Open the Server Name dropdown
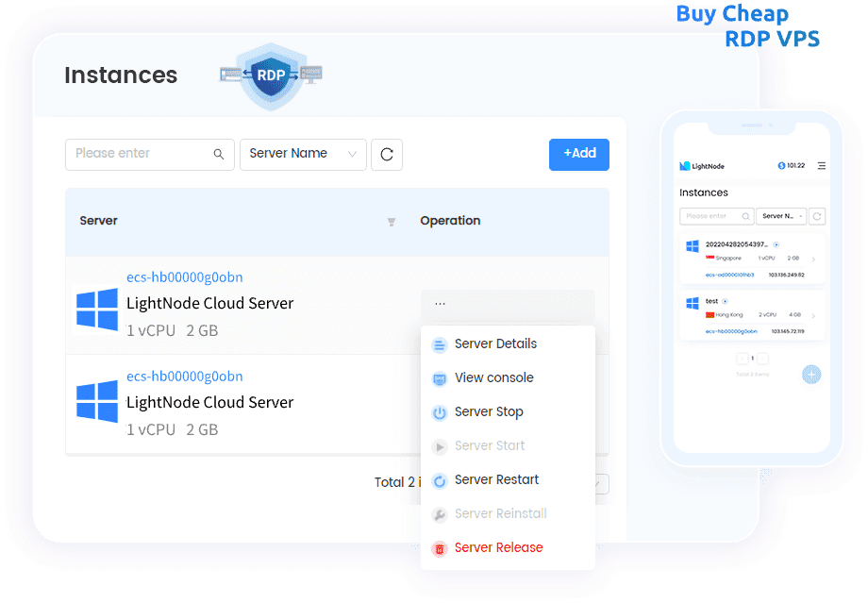Image resolution: width=868 pixels, height=603 pixels. tap(303, 154)
